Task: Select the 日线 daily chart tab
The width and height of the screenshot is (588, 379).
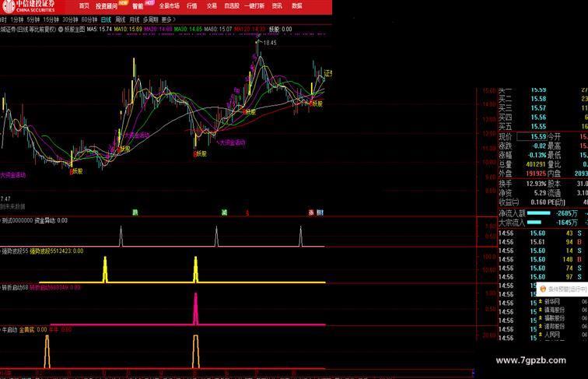Action: [106, 19]
